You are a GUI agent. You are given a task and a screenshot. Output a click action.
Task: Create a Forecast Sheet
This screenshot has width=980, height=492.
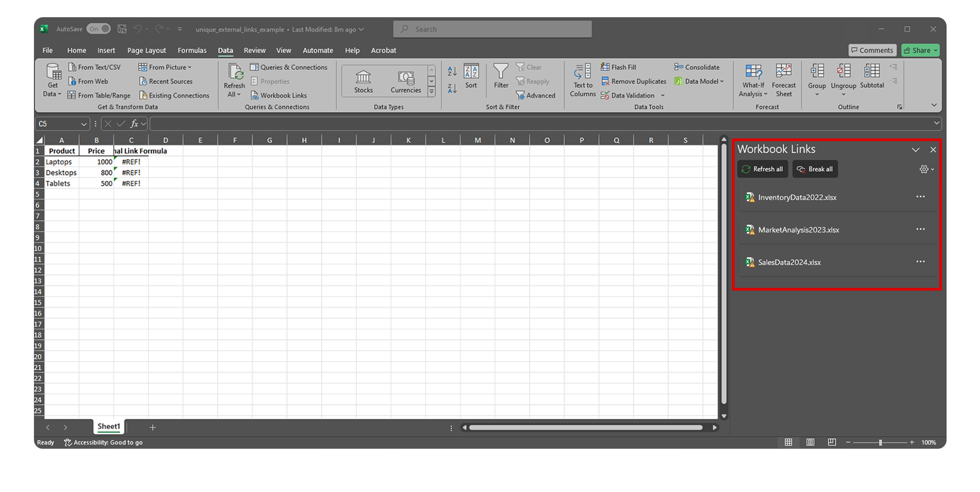[784, 80]
